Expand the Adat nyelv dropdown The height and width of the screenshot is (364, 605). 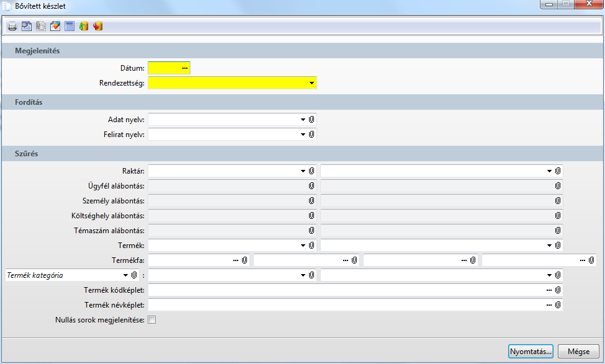(x=303, y=120)
